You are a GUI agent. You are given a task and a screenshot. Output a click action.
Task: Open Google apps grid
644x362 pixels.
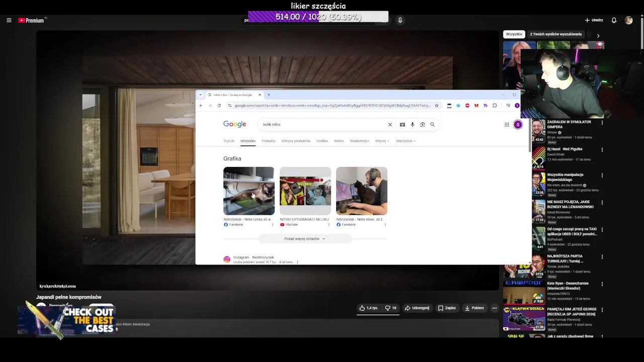(x=507, y=125)
